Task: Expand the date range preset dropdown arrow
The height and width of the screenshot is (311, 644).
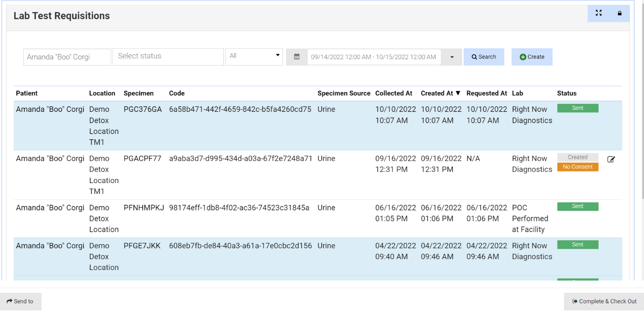Action: point(452,57)
